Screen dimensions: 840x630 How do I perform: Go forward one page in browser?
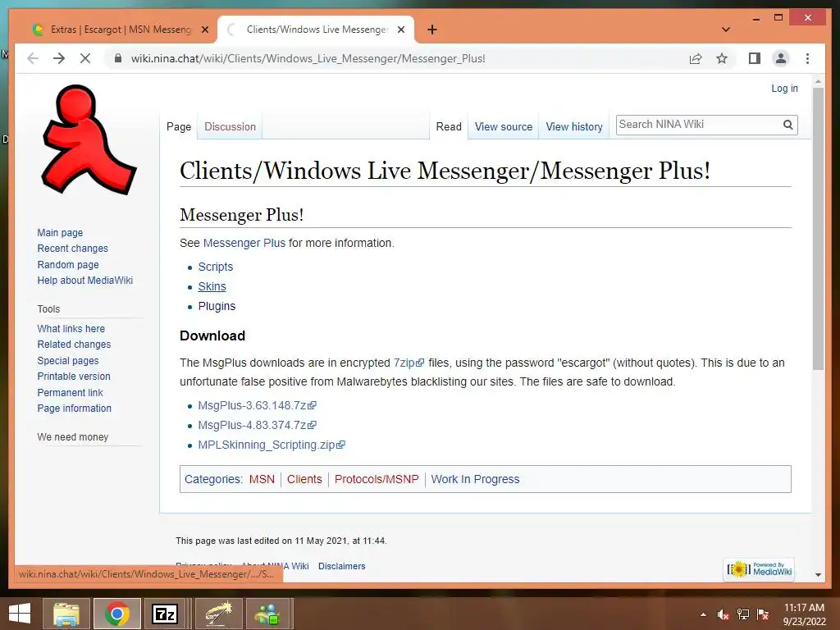coord(59,58)
